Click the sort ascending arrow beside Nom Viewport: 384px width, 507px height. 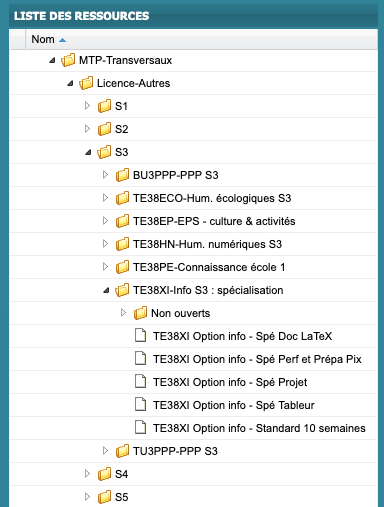[62, 40]
